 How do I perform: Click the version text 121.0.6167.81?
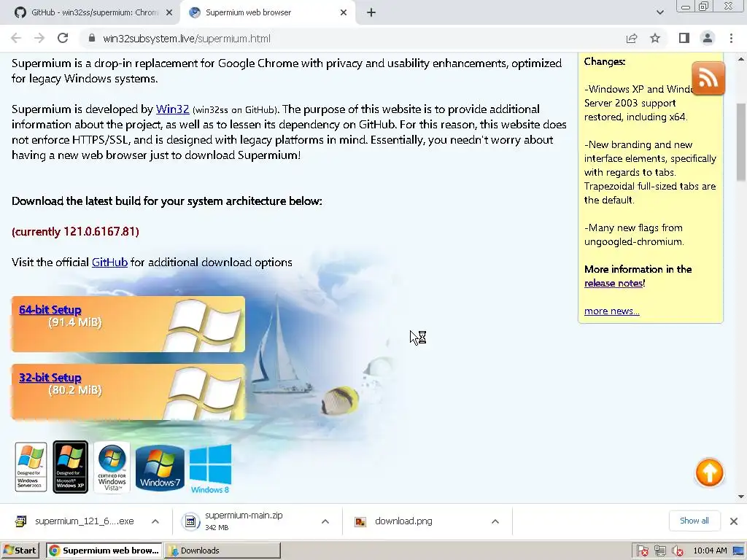pyautogui.click(x=99, y=231)
